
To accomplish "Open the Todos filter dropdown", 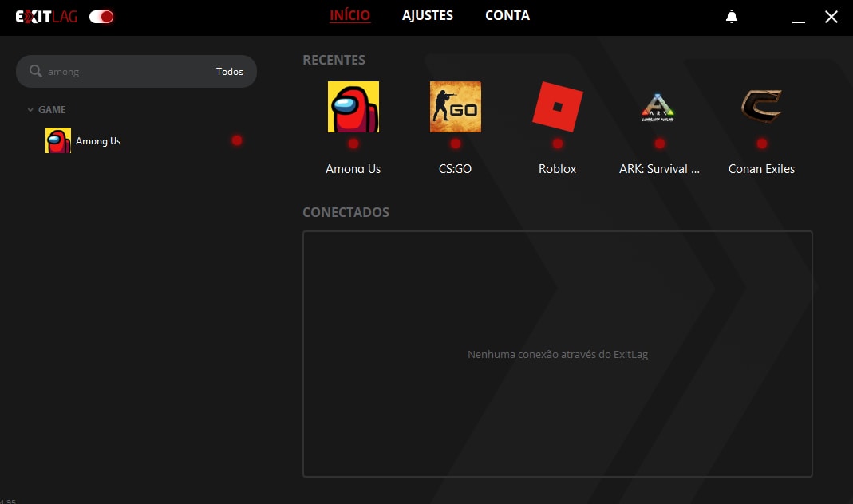I will click(x=229, y=71).
